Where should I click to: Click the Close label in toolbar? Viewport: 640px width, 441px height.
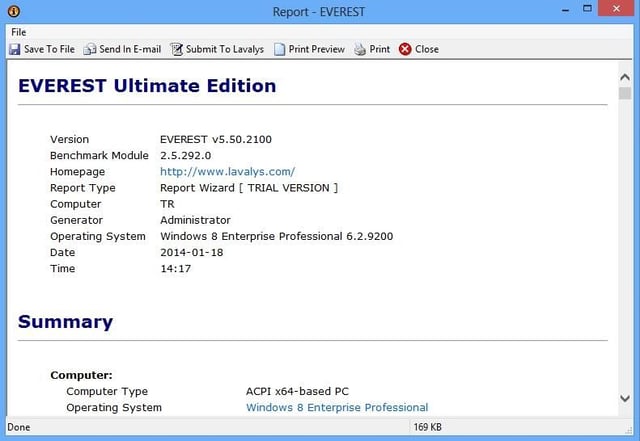pyautogui.click(x=427, y=49)
